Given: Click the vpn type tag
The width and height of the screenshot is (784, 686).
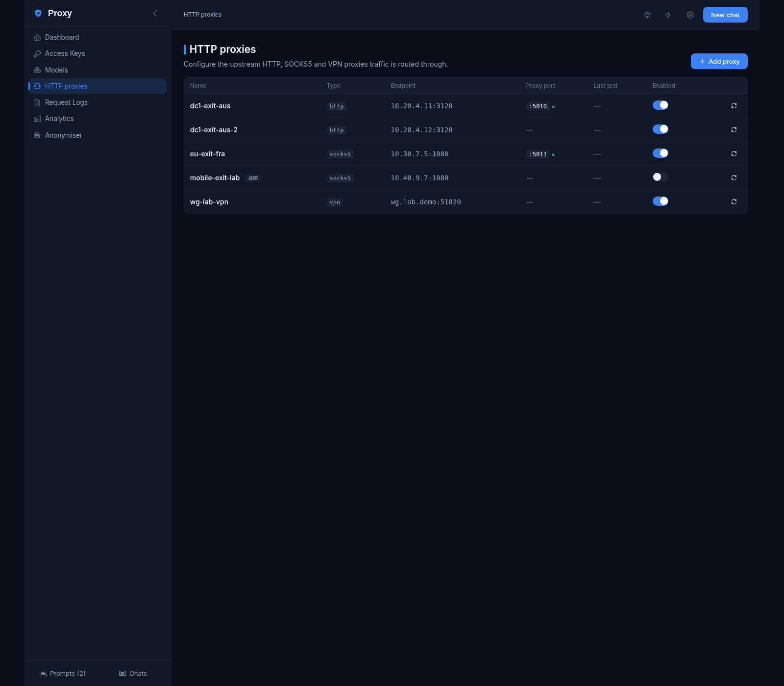Looking at the screenshot, I should tap(335, 202).
